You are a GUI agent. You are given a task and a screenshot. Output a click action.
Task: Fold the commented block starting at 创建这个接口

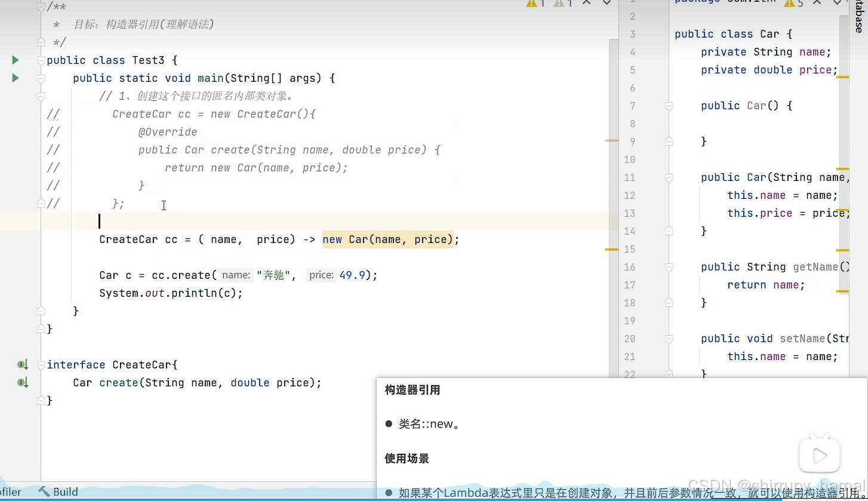click(x=41, y=96)
